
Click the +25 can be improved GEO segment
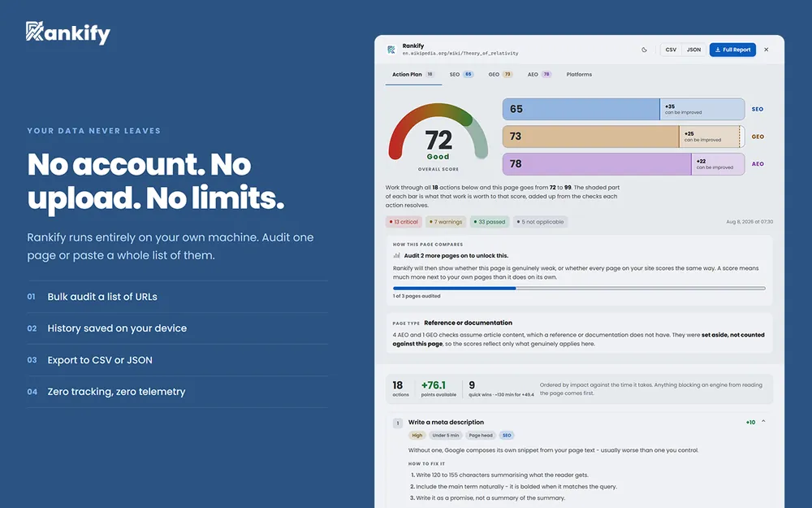pos(710,137)
